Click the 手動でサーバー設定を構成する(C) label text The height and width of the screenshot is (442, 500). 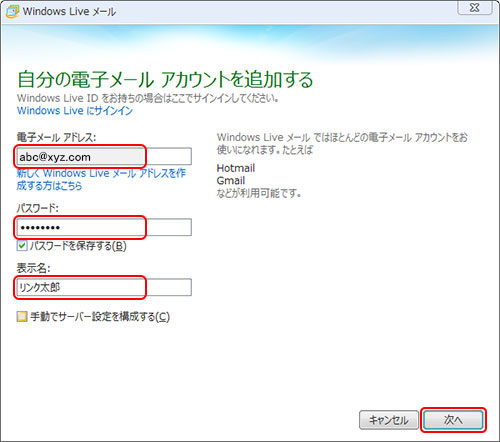click(x=100, y=316)
